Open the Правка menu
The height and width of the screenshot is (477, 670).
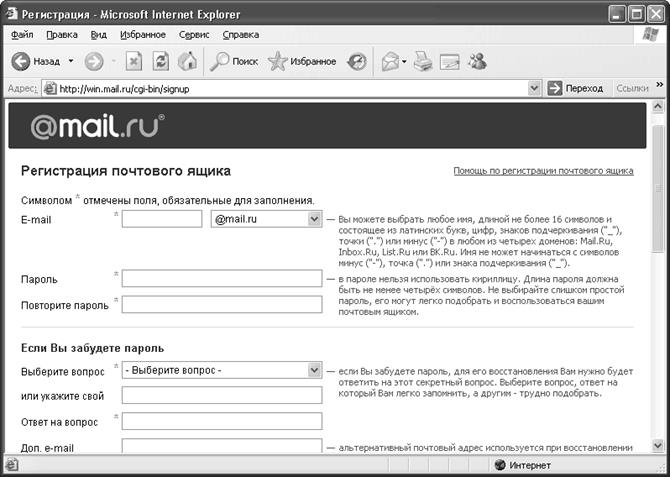(x=62, y=35)
